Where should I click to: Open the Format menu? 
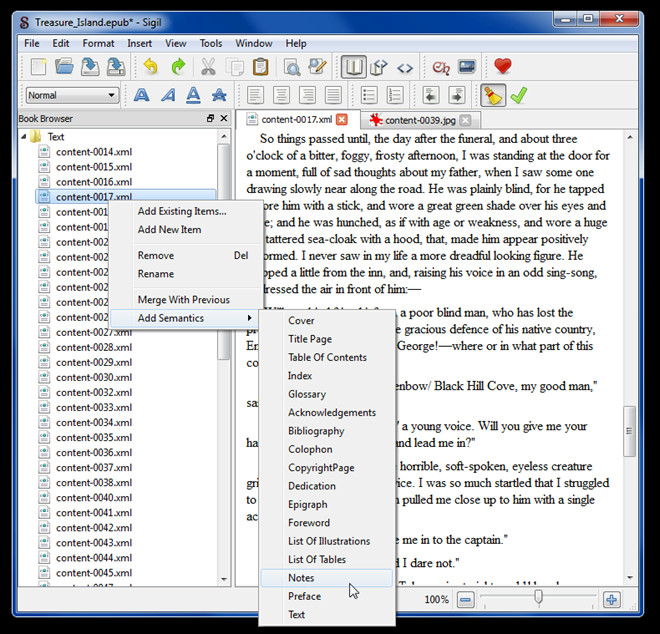[x=98, y=43]
